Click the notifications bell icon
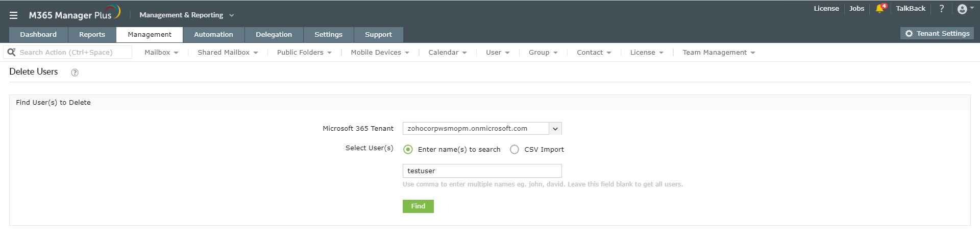Image resolution: width=980 pixels, height=236 pixels. tap(879, 9)
